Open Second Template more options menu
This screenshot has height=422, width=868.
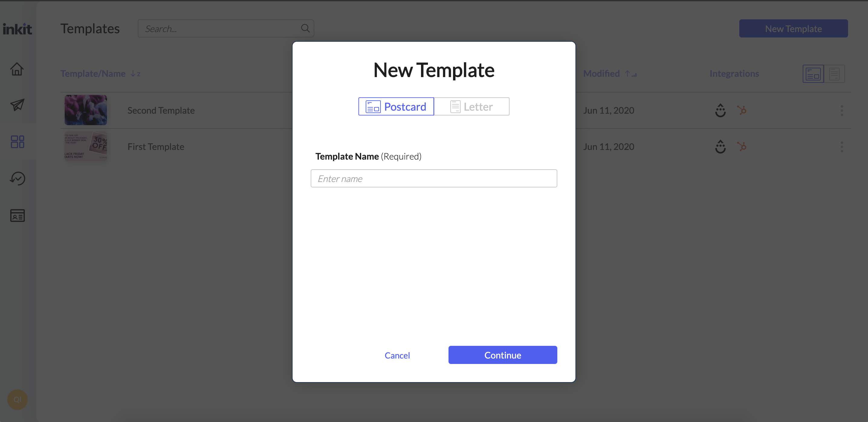coord(842,110)
